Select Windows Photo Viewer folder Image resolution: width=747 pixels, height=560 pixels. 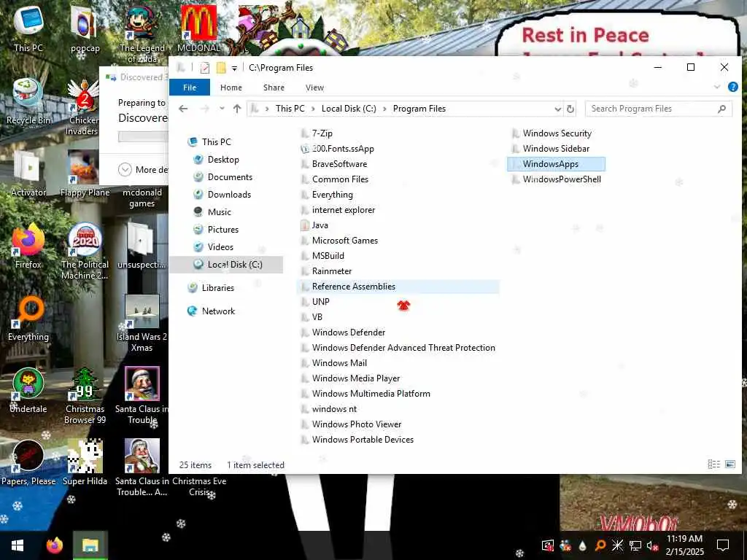click(356, 425)
